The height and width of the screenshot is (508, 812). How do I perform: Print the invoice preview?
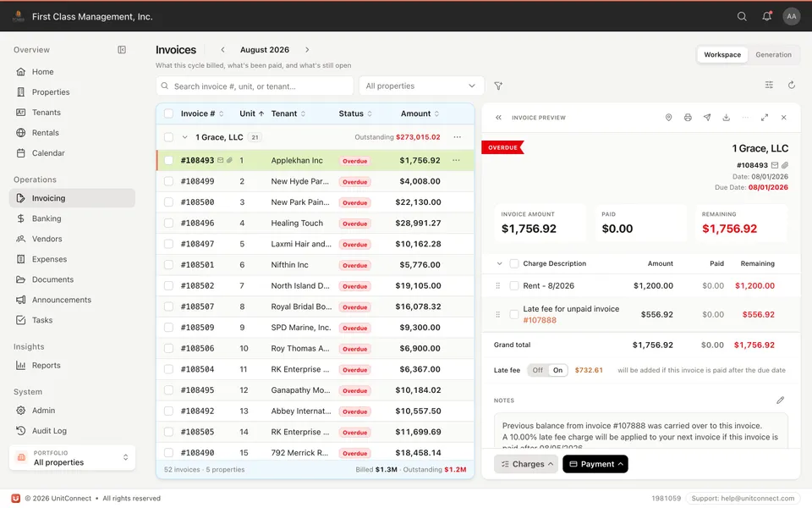[688, 118]
